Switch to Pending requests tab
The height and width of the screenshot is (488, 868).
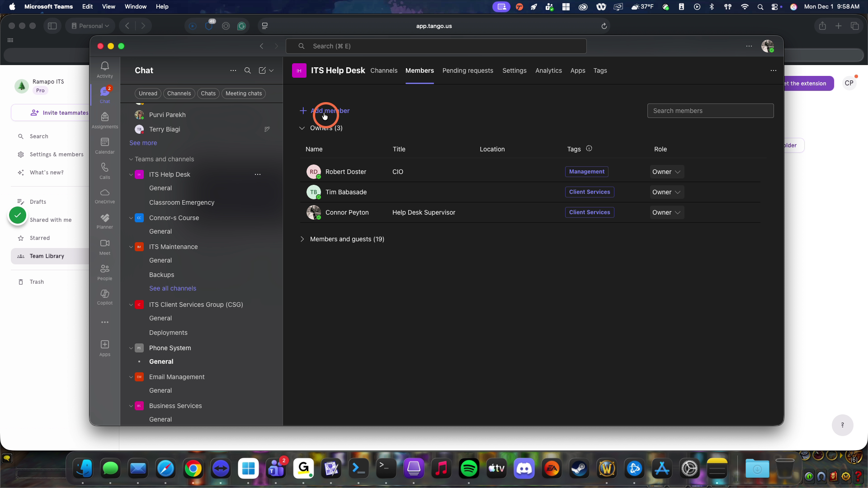[467, 70]
